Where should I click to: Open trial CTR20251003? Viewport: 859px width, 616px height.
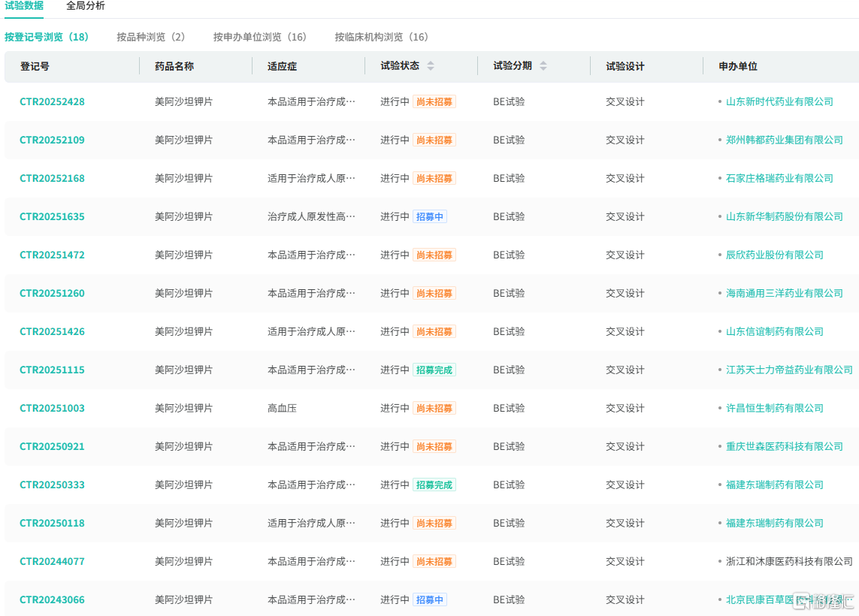click(52, 409)
